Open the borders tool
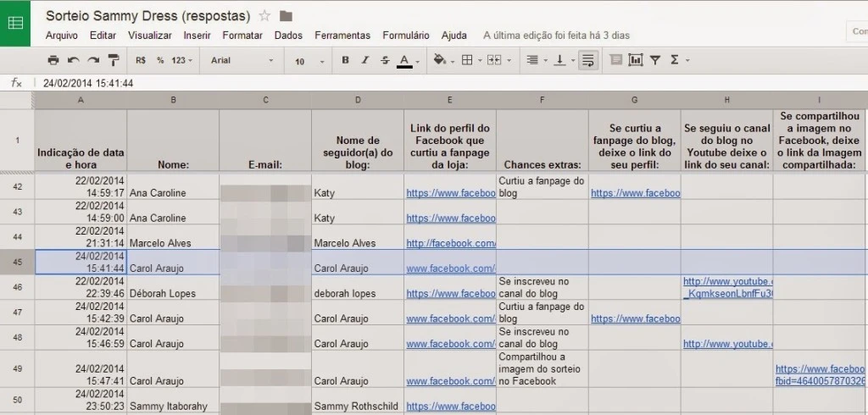The height and width of the screenshot is (415, 868). click(467, 60)
